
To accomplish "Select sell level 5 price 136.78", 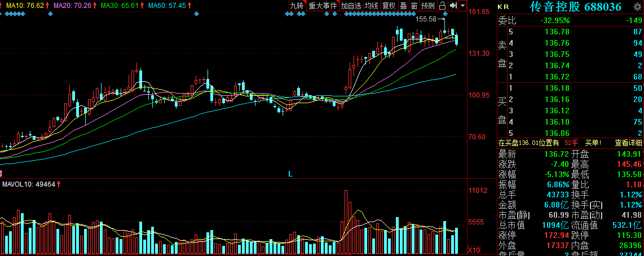I will pyautogui.click(x=556, y=32).
